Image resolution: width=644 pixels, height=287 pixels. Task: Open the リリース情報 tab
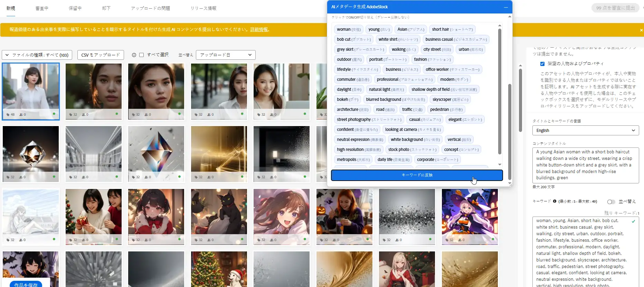tap(203, 8)
